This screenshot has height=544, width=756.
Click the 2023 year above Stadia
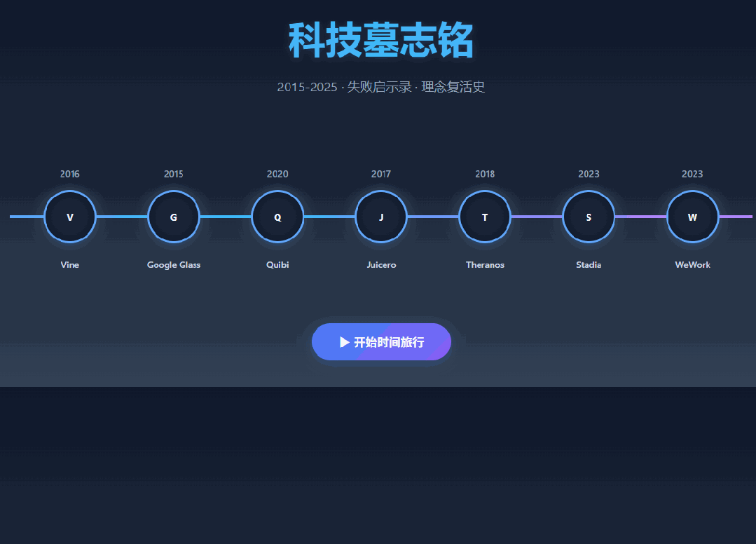[589, 174]
